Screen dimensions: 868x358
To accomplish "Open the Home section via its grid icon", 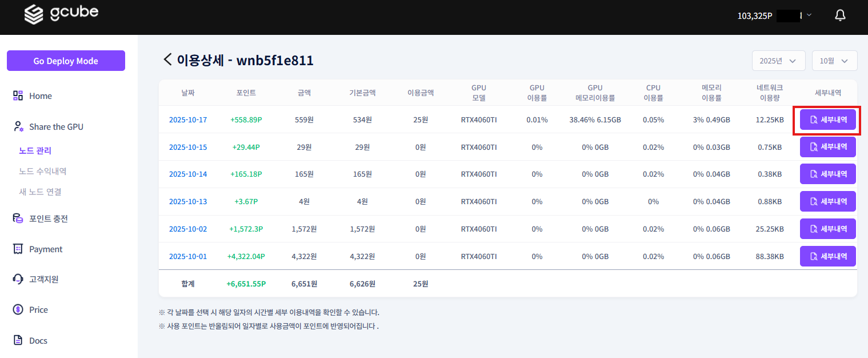I will 18,96.
